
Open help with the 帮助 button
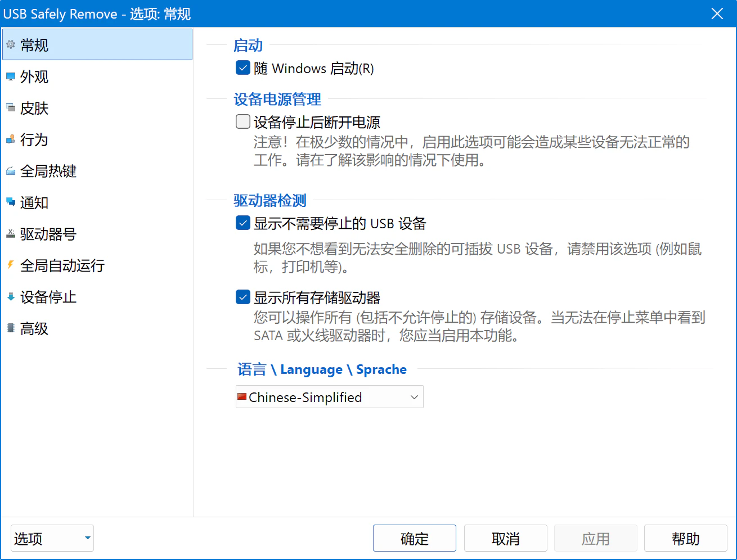686,539
